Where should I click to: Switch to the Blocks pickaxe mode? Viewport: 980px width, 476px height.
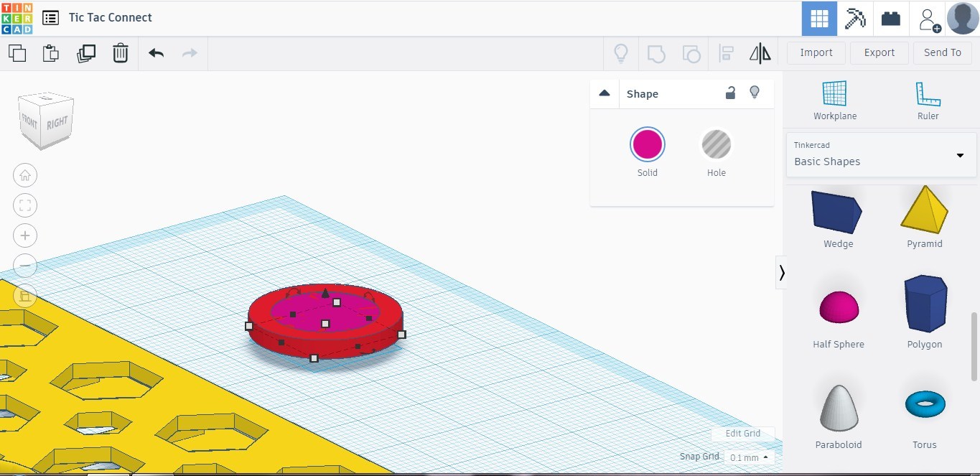coord(855,19)
